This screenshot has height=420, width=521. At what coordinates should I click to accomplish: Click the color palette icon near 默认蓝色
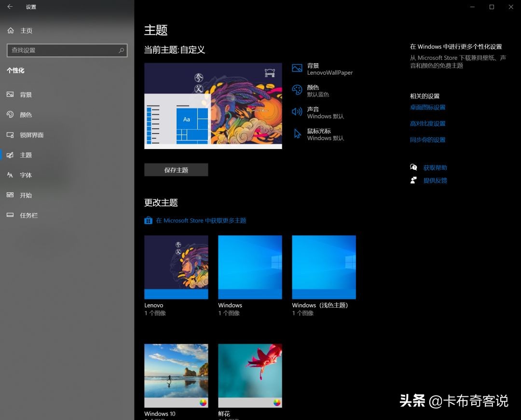coord(297,90)
